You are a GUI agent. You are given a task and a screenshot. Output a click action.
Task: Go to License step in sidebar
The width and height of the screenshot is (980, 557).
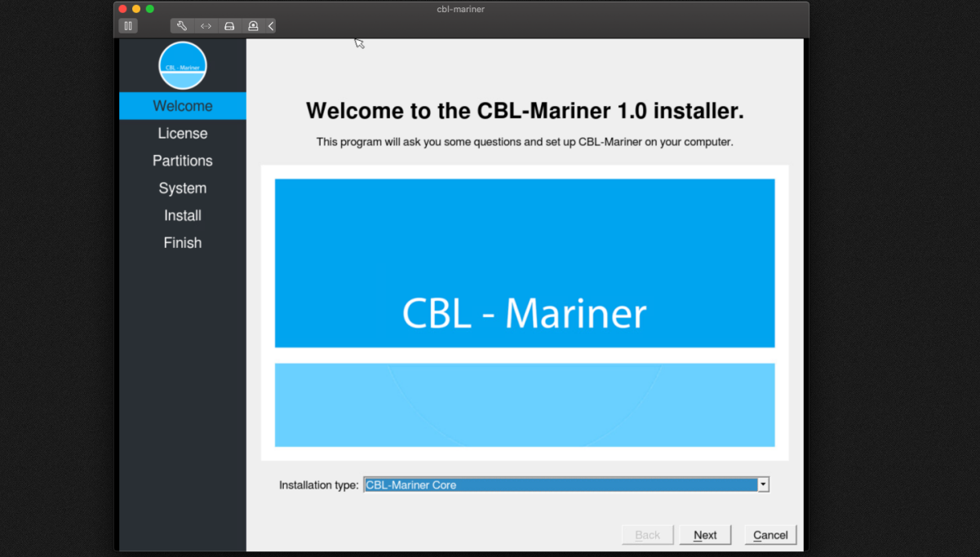click(x=183, y=133)
